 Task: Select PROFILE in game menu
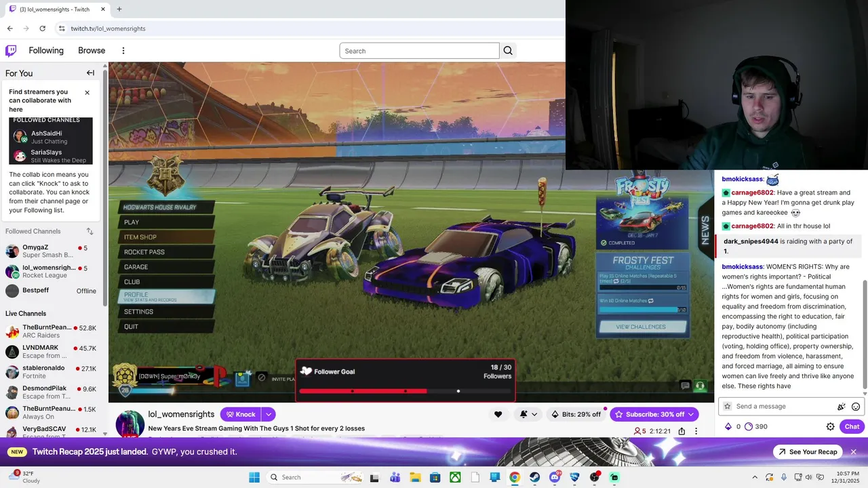[166, 297]
